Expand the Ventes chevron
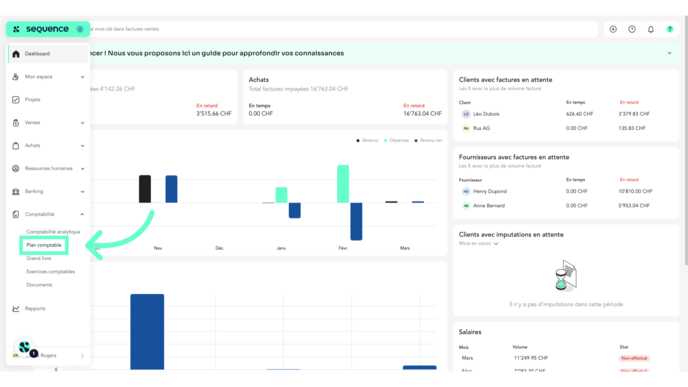This screenshot has width=688, height=387. click(x=82, y=123)
